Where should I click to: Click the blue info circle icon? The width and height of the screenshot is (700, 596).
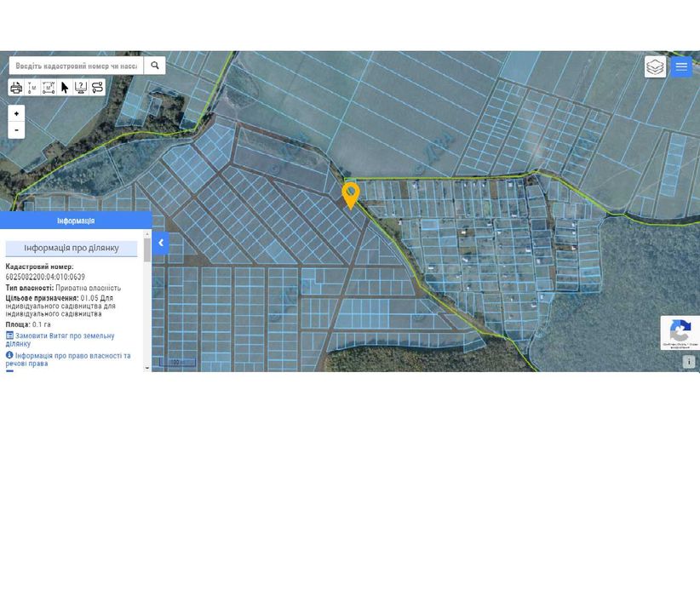(9, 355)
